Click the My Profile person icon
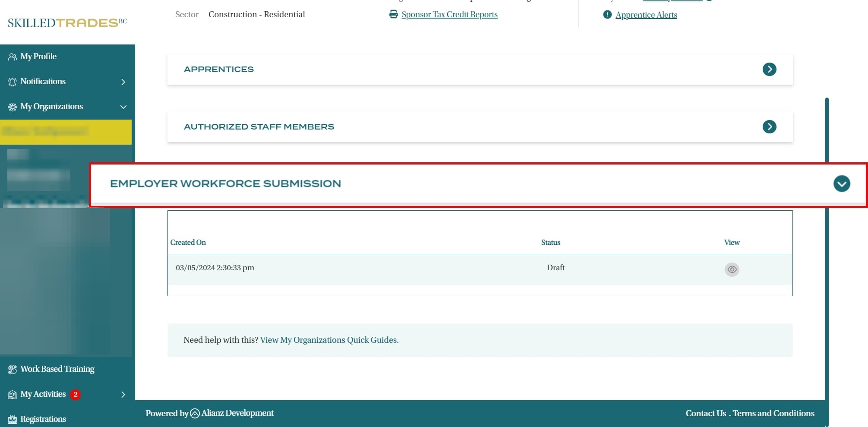The height and width of the screenshot is (427, 868). click(12, 57)
